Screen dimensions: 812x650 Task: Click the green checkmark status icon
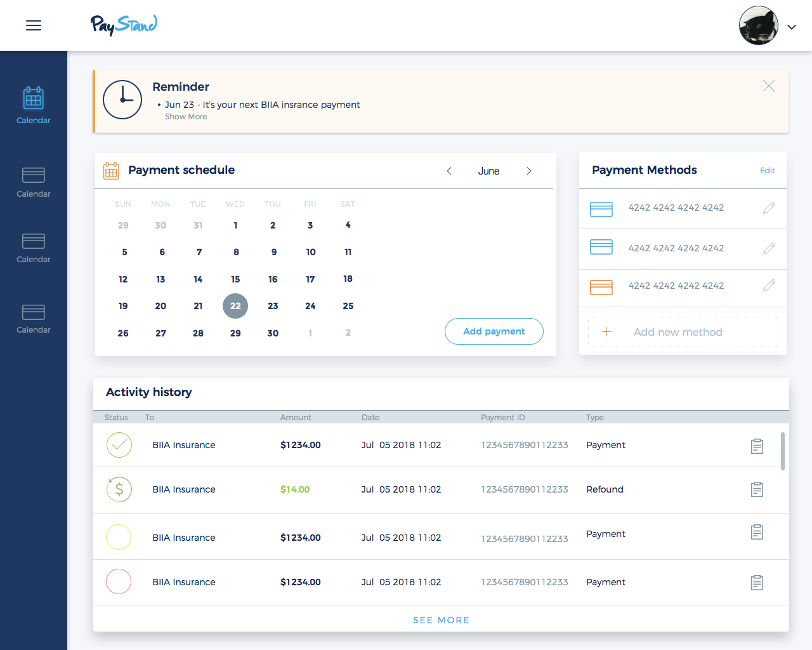[x=119, y=445]
